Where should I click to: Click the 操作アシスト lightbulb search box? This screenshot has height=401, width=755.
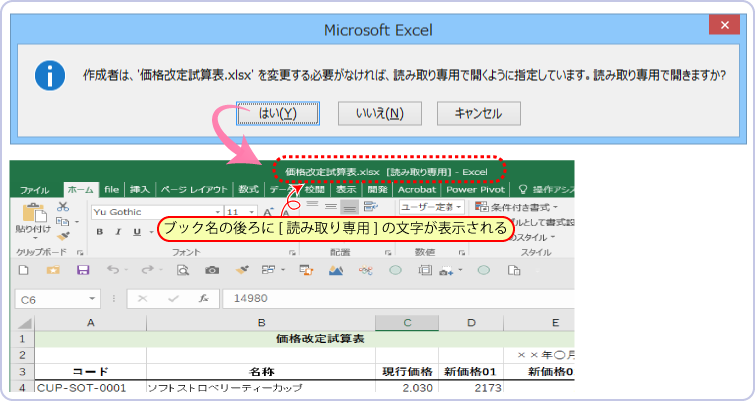tap(547, 190)
